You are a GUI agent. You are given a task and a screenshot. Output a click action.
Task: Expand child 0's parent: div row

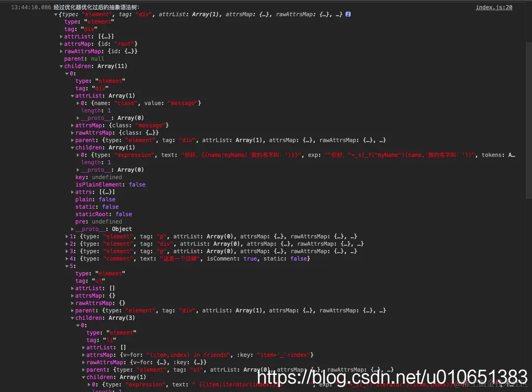(x=72, y=140)
